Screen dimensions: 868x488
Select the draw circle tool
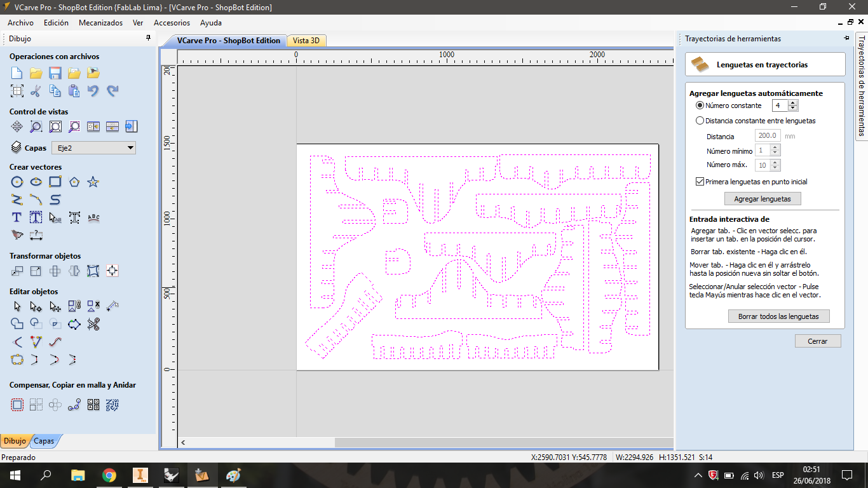coord(17,182)
